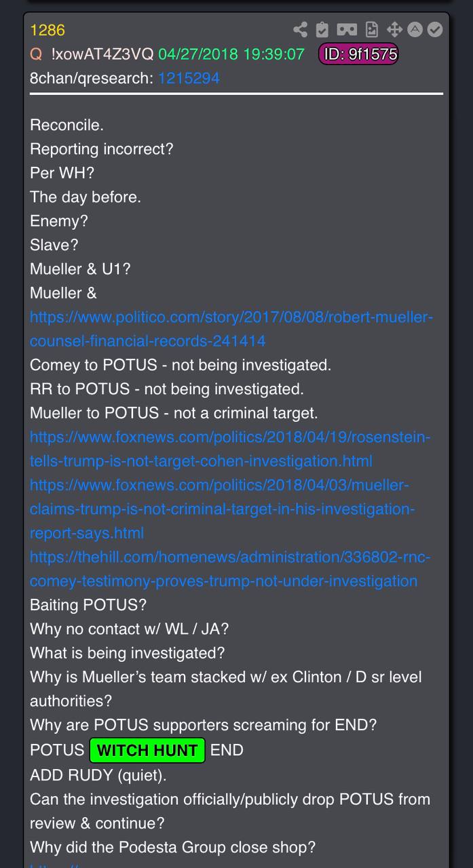Click the circled letter A icon
This screenshot has height=868, width=473.
(x=415, y=30)
